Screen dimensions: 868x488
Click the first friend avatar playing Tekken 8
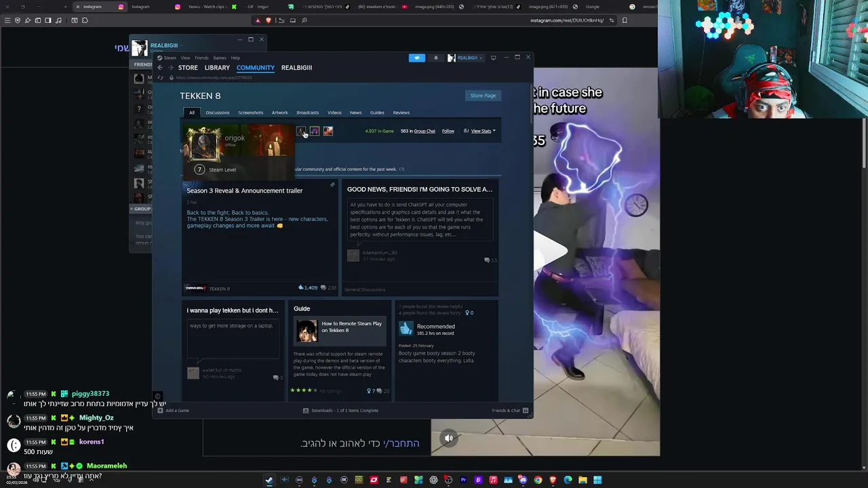point(301,131)
